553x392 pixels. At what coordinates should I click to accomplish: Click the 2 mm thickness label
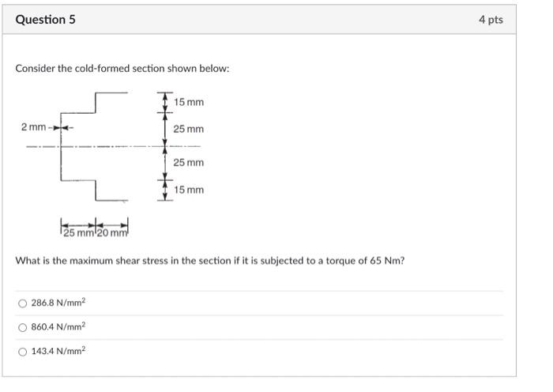33,127
